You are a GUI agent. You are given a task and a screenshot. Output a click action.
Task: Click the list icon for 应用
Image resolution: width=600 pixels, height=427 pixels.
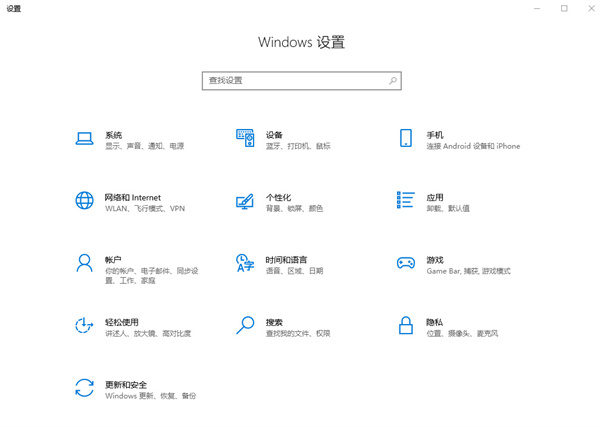406,200
